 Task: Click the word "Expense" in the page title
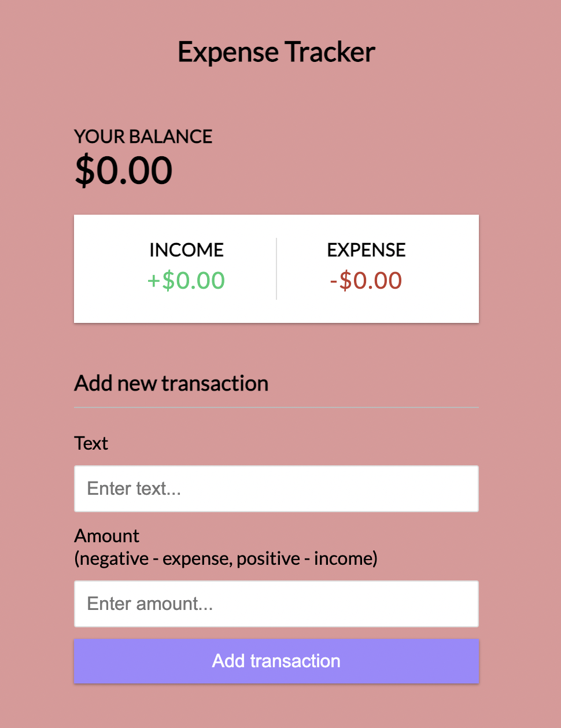click(x=228, y=53)
